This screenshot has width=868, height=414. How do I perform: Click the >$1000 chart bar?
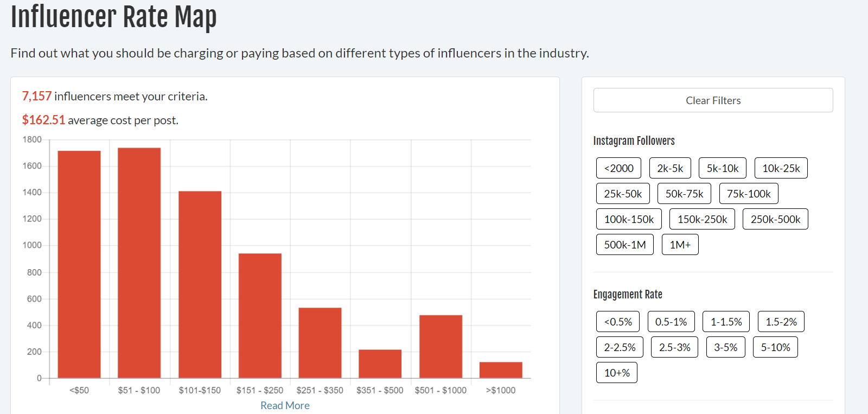[501, 370]
